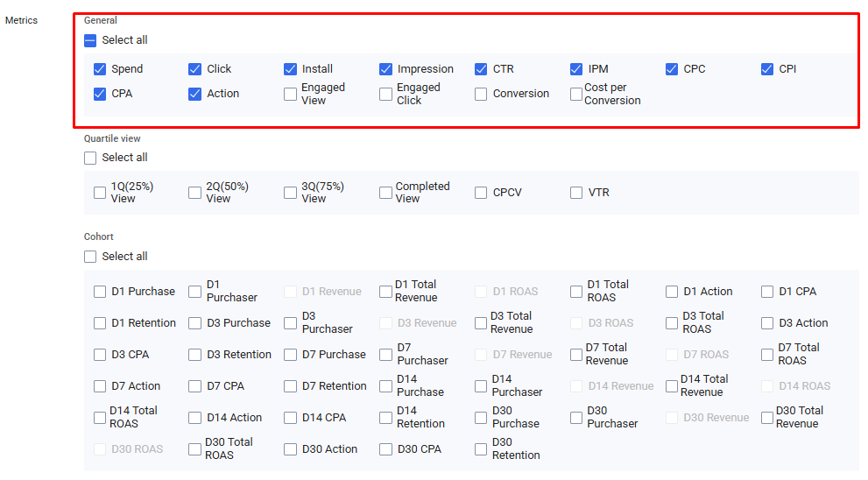Uncheck the CTR checkbox
Image resolution: width=868 pixels, height=480 pixels.
(x=481, y=69)
